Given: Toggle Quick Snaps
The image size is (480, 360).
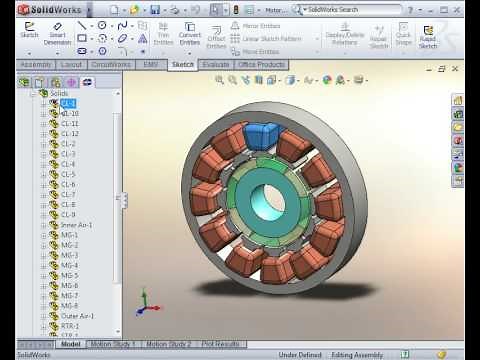Looking at the screenshot, I should pos(403,34).
